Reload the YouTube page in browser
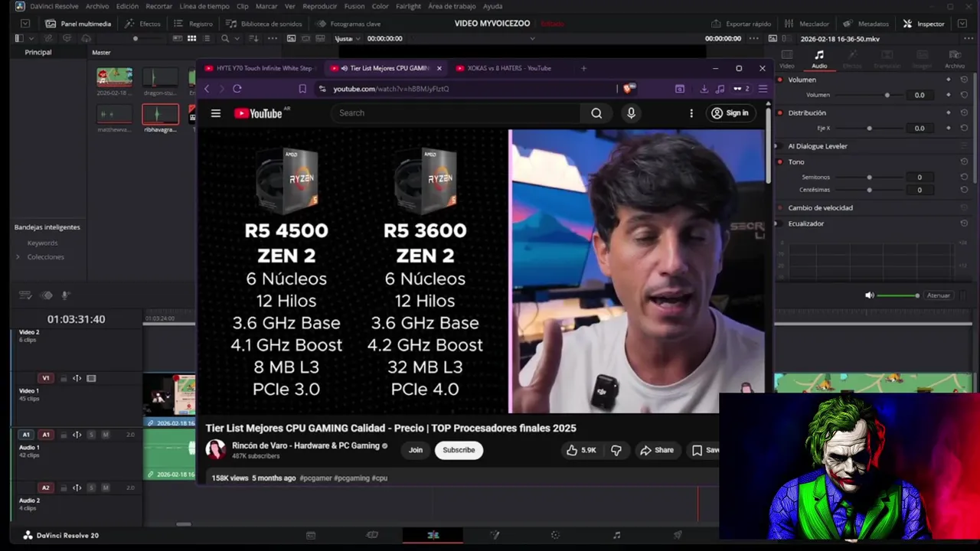980x551 pixels. pyautogui.click(x=237, y=89)
